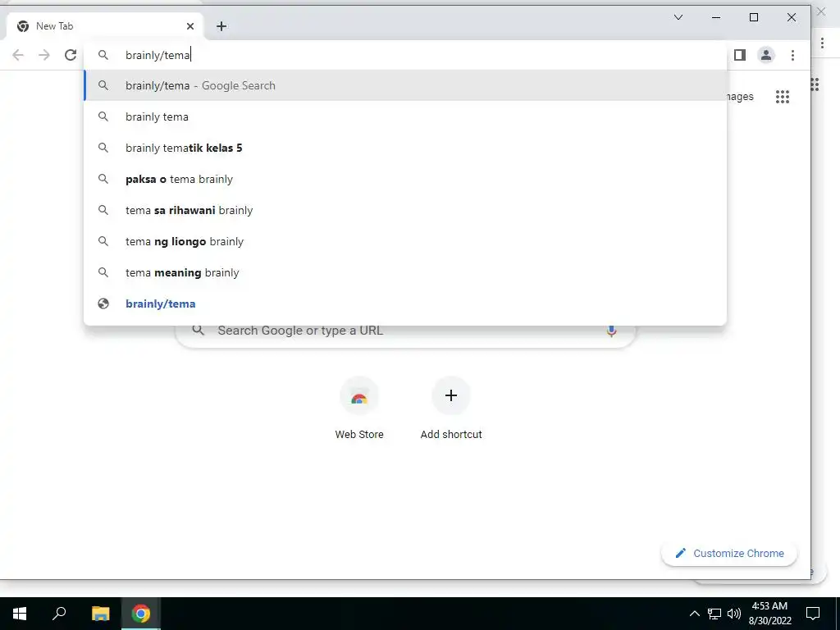The height and width of the screenshot is (630, 840).
Task: Open Chrome three-dot menu
Action: coord(793,55)
